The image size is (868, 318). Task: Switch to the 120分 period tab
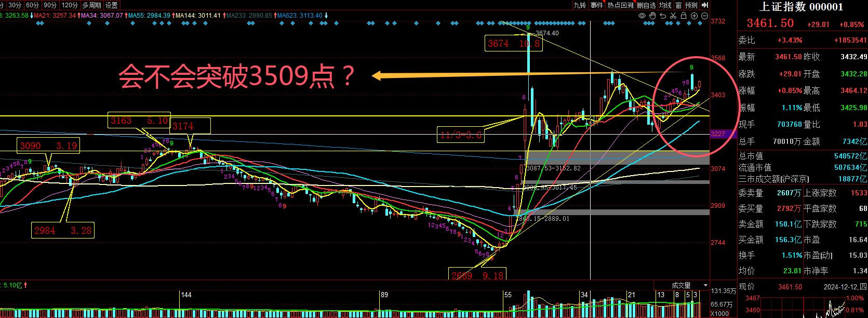69,5
